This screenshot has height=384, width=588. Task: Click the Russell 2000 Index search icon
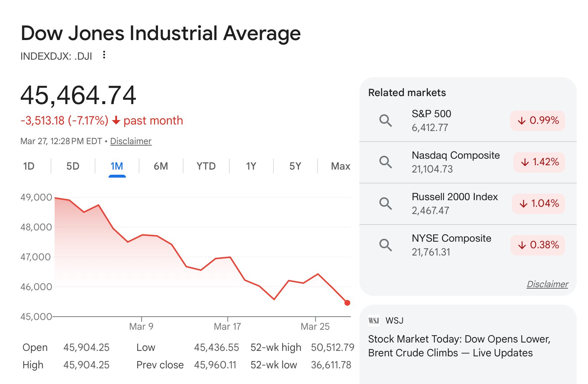point(386,203)
